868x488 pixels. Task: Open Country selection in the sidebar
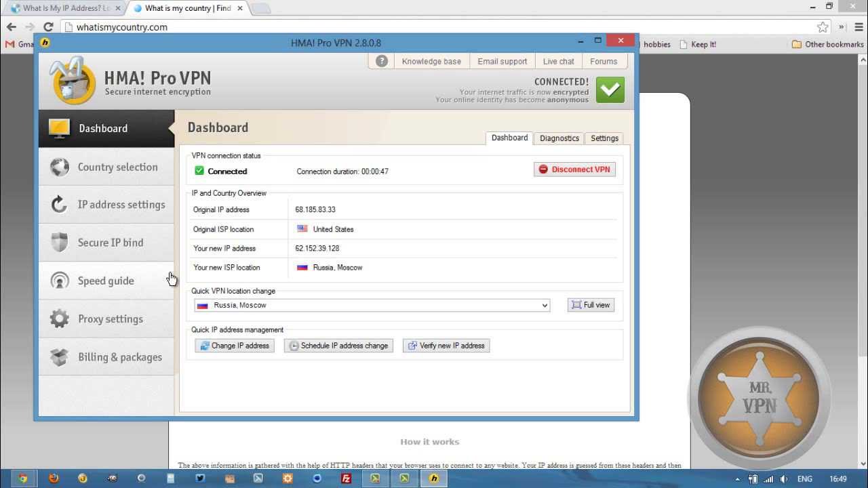pyautogui.click(x=106, y=167)
